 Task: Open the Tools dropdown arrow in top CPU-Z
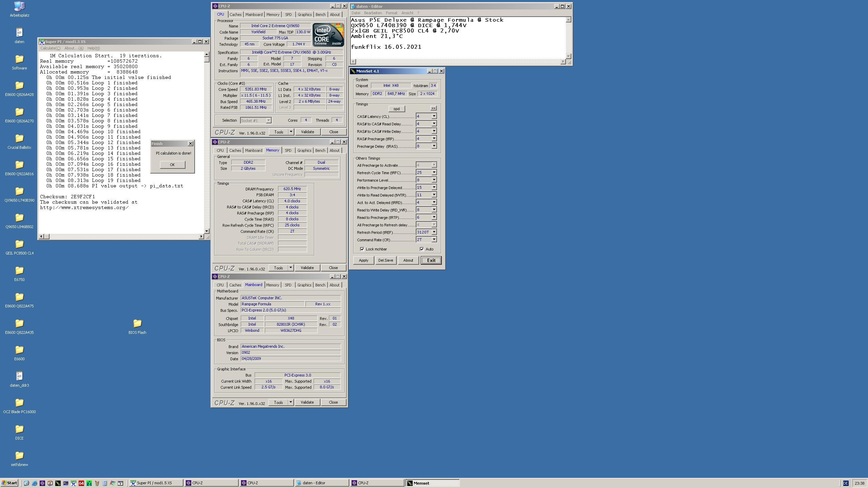click(x=291, y=132)
